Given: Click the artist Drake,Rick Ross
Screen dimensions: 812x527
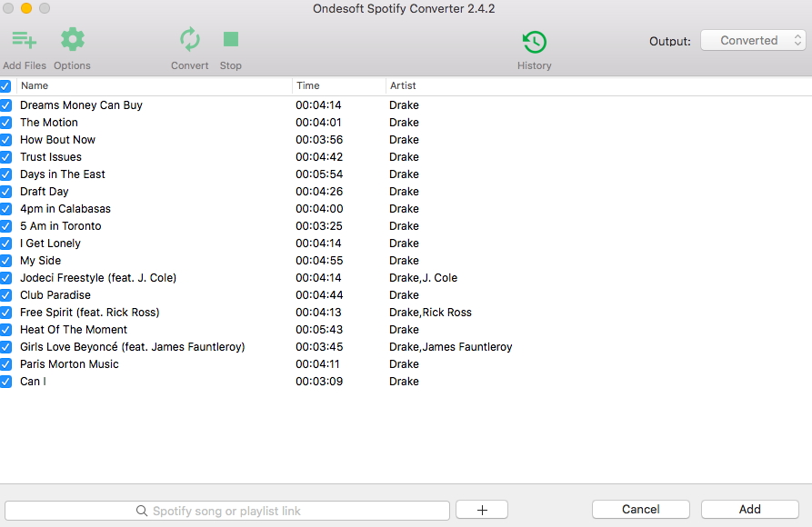Looking at the screenshot, I should coord(430,313).
